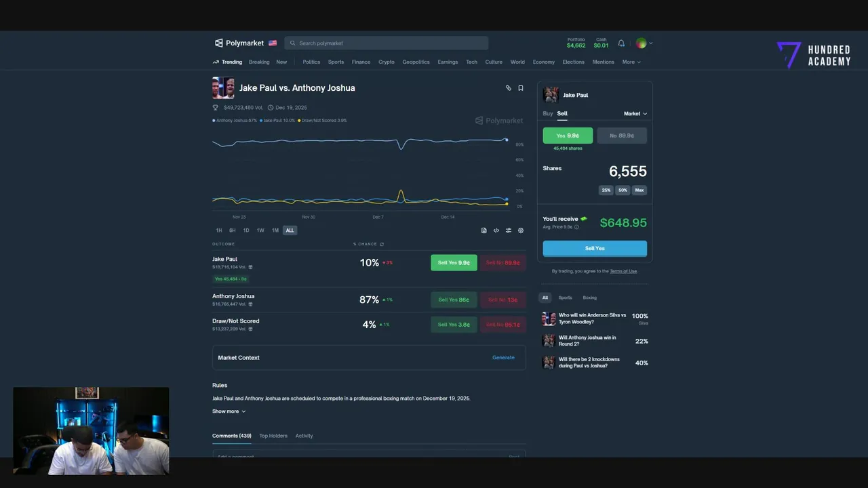The height and width of the screenshot is (488, 868).
Task: Go to the Politics category
Action: (x=311, y=62)
